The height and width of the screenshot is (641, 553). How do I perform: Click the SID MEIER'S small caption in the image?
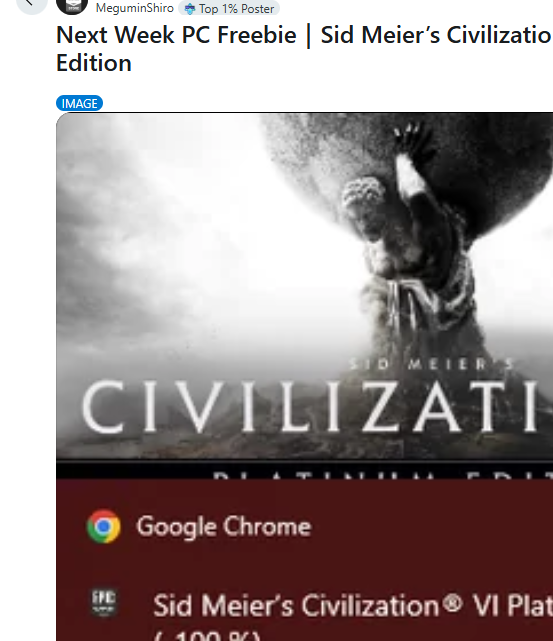(432, 364)
